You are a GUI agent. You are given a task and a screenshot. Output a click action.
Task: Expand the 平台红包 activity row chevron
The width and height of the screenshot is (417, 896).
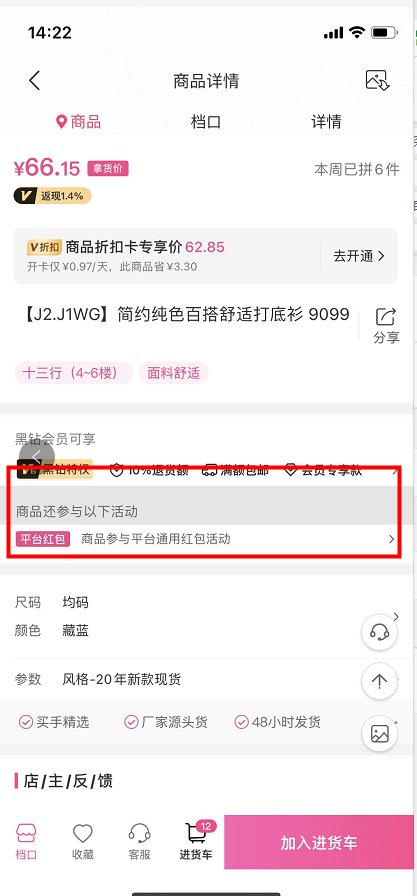coord(391,539)
